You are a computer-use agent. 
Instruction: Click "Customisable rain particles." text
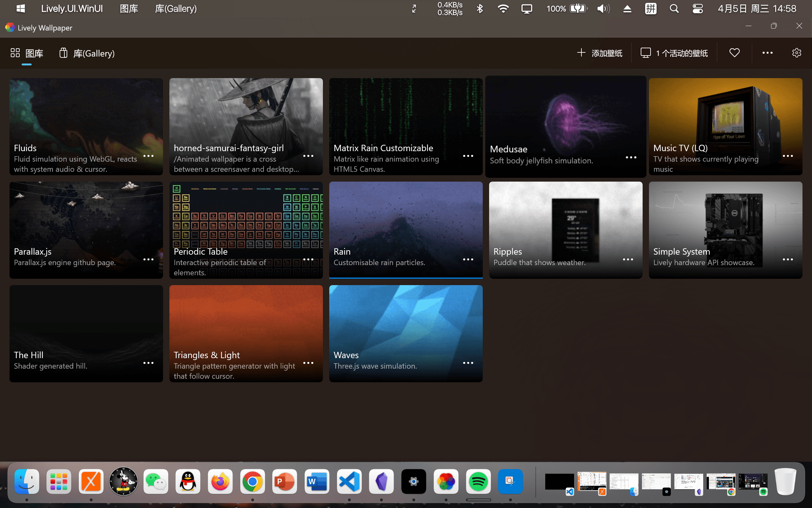pyautogui.click(x=379, y=262)
